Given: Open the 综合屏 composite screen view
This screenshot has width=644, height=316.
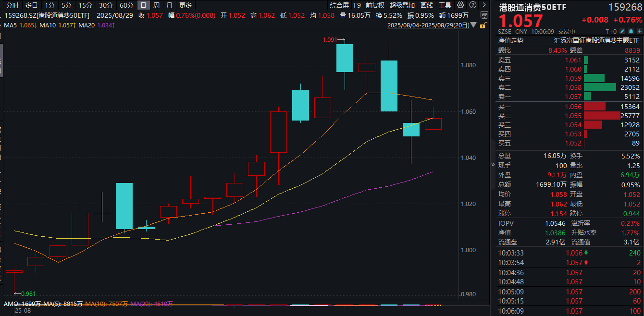Looking at the screenshot, I should (339, 5).
